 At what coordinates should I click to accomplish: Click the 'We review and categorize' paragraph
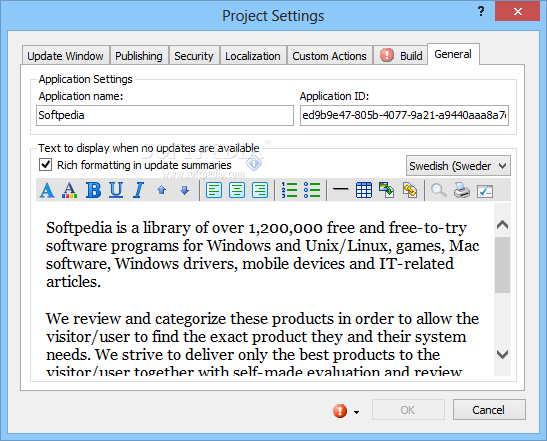[262, 345]
